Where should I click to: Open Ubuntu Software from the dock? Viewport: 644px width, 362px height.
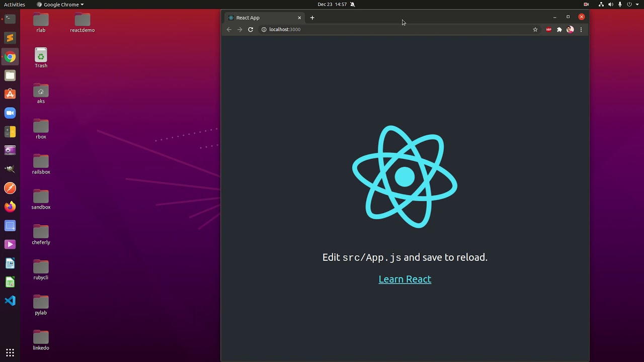click(x=10, y=94)
